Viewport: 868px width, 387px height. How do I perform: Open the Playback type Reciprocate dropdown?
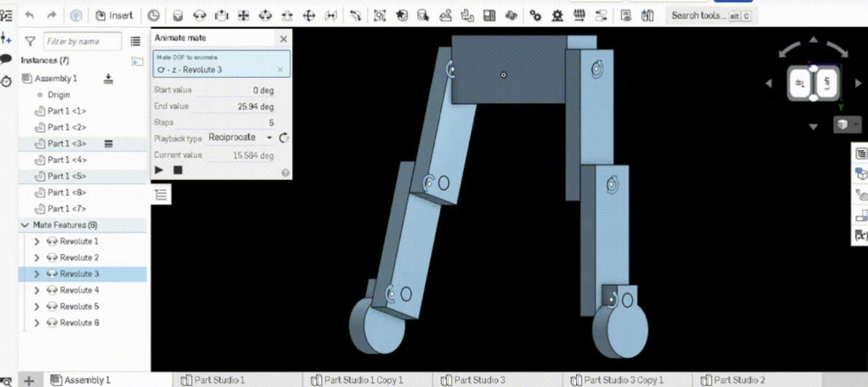click(x=240, y=137)
